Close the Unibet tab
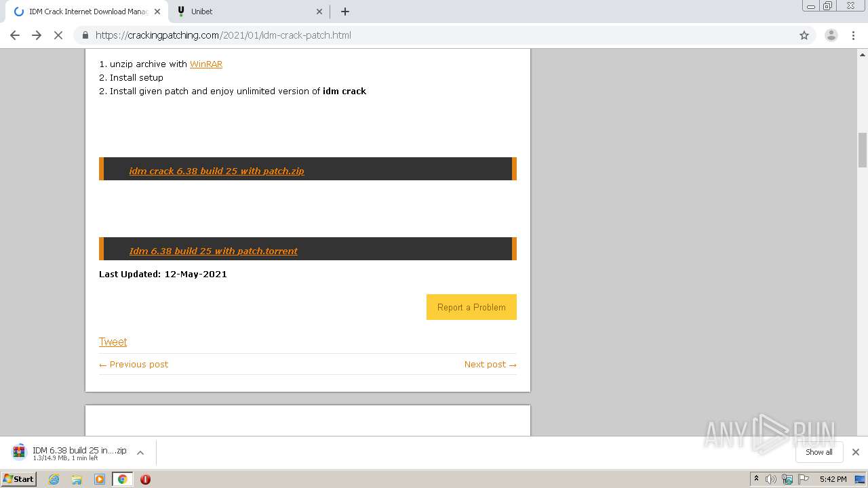Viewport: 868px width, 488px height. [319, 12]
